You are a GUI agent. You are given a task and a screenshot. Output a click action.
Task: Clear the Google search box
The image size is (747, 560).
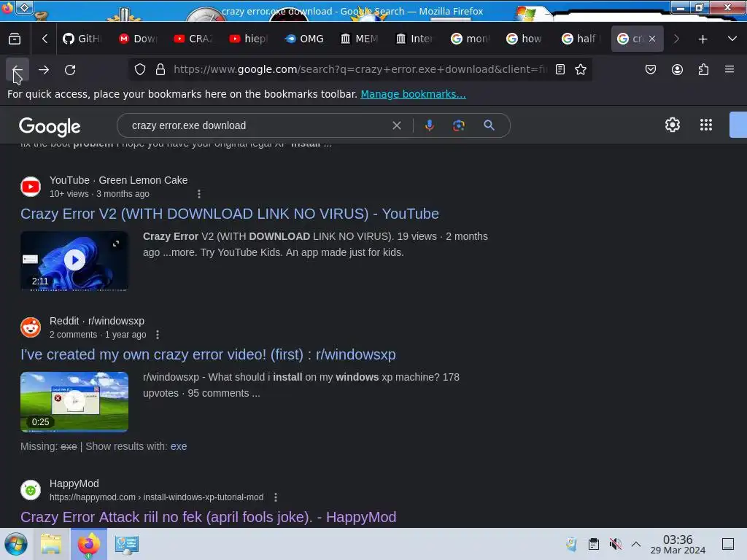[396, 125]
